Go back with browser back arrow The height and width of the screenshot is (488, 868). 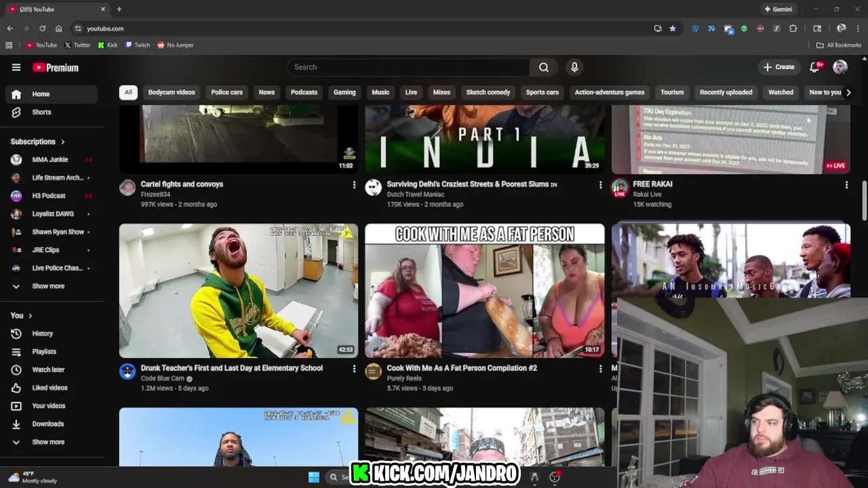(9, 28)
